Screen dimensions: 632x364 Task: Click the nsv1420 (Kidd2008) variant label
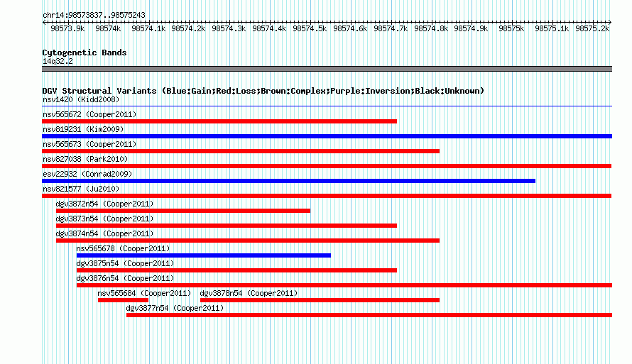click(x=81, y=99)
